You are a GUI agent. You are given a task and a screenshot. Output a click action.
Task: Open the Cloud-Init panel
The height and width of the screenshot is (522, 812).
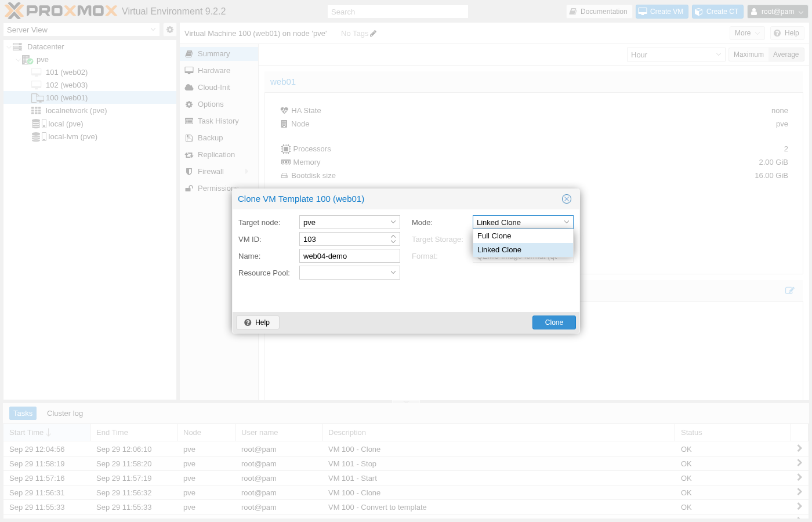[219, 88]
